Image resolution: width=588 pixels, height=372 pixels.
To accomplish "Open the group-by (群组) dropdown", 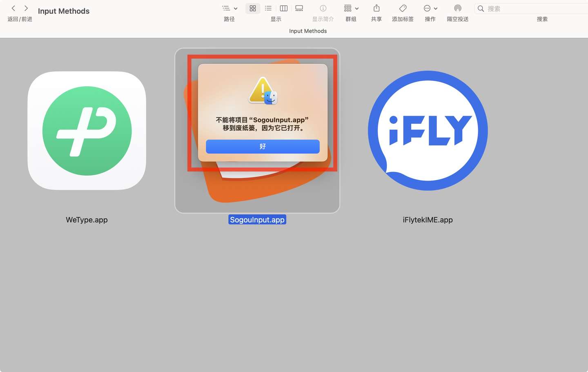I will 351,8.
